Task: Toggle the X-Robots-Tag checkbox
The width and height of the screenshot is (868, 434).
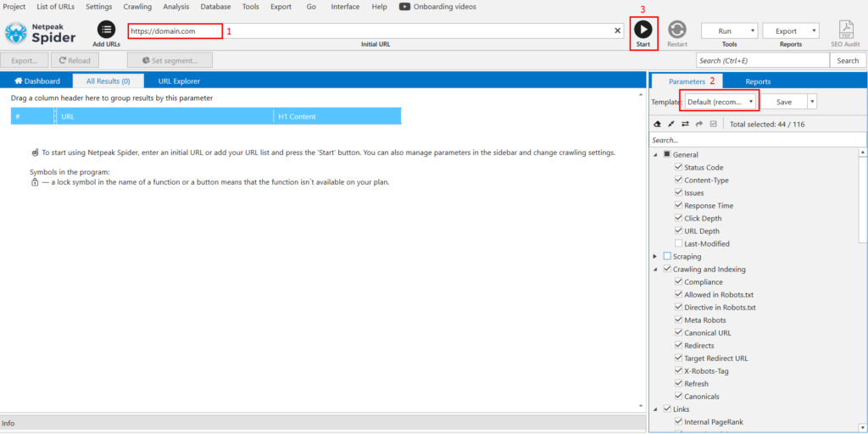Action: 679,371
